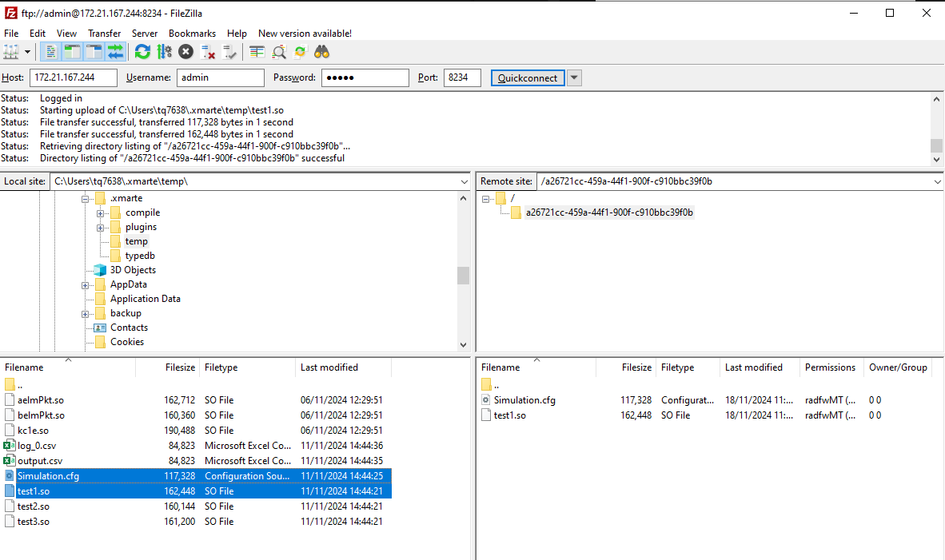Open the Bookmarks menu

click(192, 34)
